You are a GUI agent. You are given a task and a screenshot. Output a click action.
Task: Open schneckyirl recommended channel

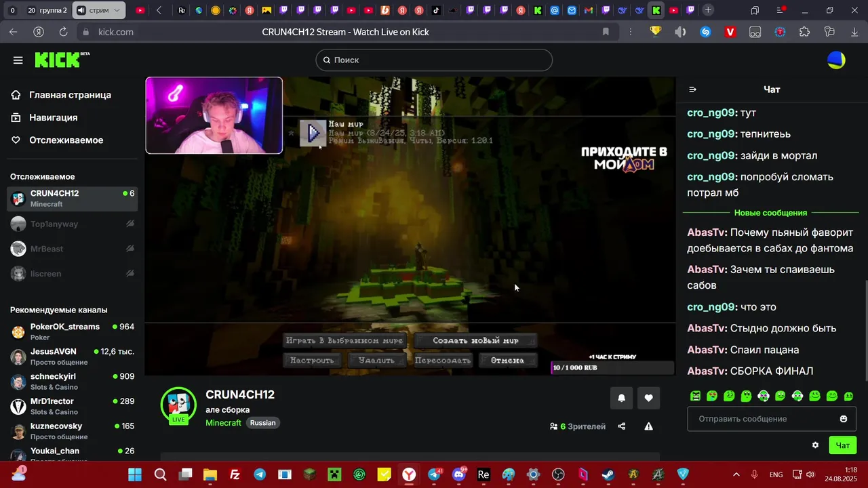point(72,381)
